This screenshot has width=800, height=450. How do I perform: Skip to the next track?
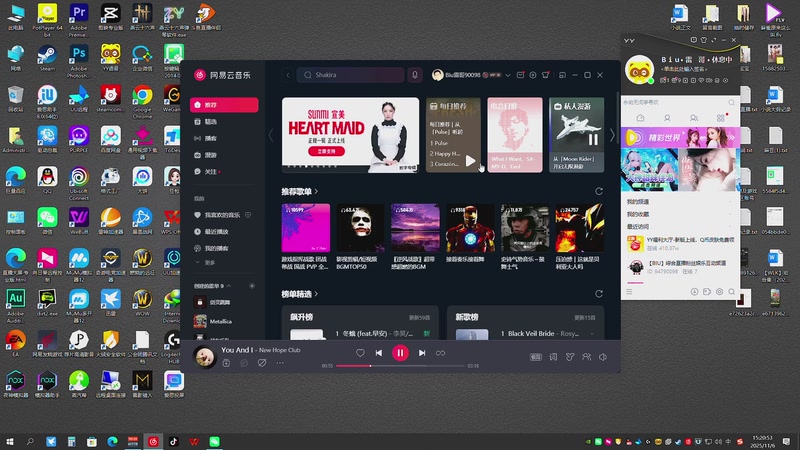click(422, 353)
